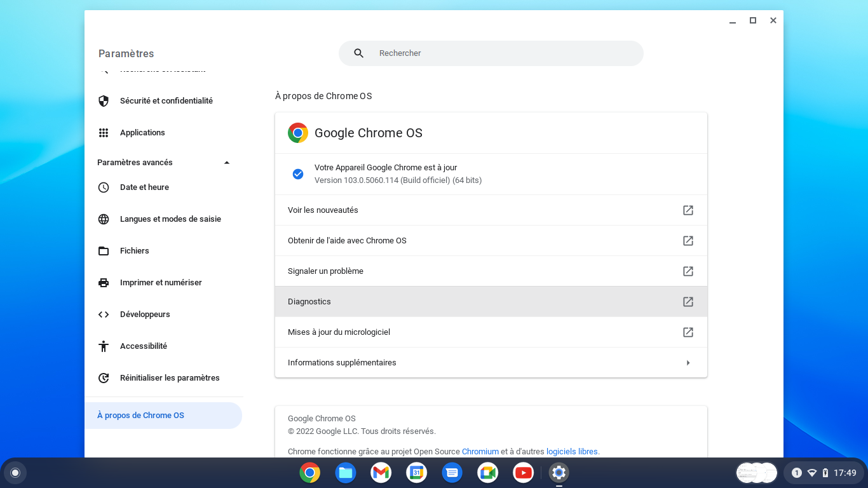This screenshot has height=488, width=868.
Task: Click external link icon for Obtenir de l'aide
Action: pos(688,241)
